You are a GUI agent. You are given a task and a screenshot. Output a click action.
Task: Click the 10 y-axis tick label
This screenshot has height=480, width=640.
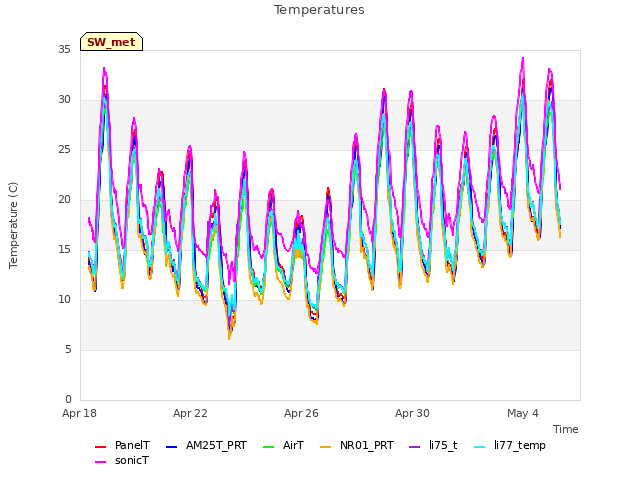tap(64, 300)
